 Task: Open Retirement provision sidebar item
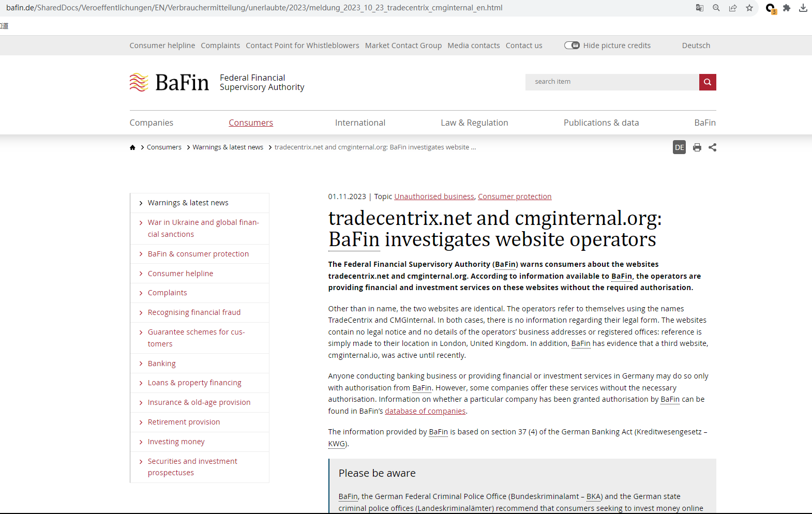[200, 422]
